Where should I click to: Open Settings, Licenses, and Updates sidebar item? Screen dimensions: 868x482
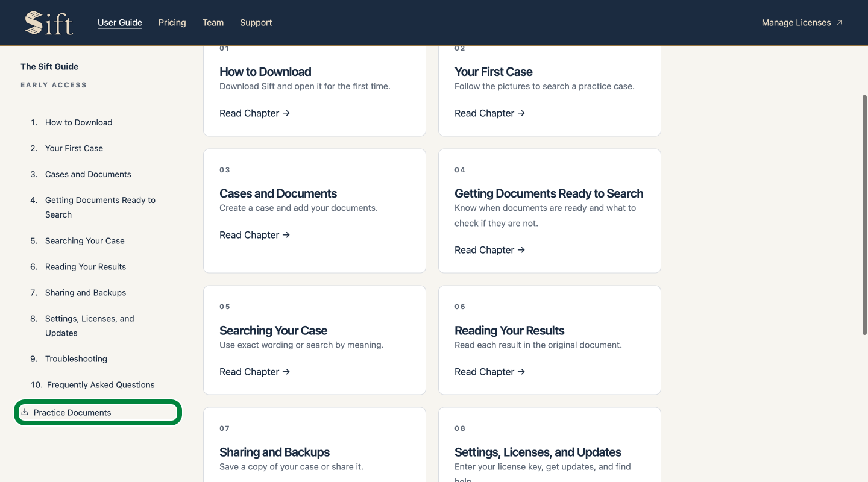tap(90, 325)
